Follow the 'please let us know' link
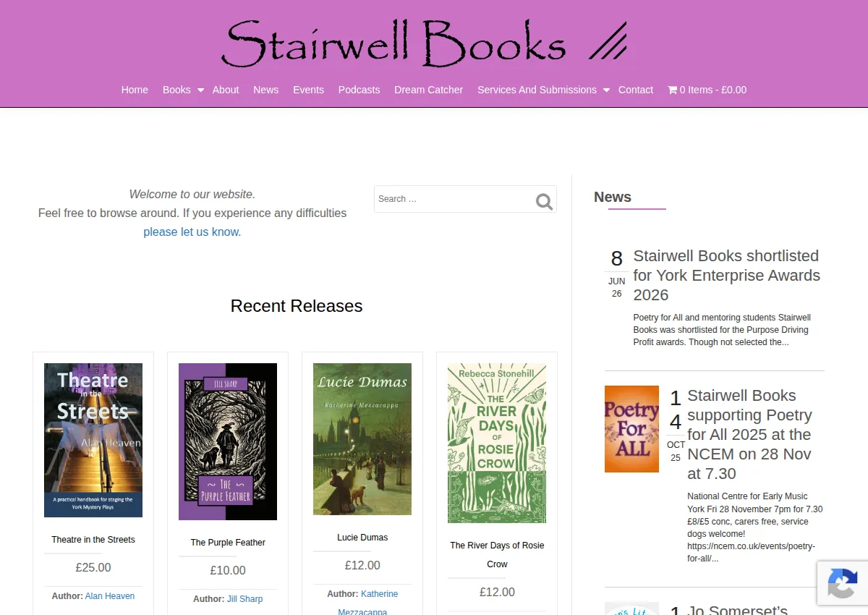The image size is (868, 615). [192, 232]
